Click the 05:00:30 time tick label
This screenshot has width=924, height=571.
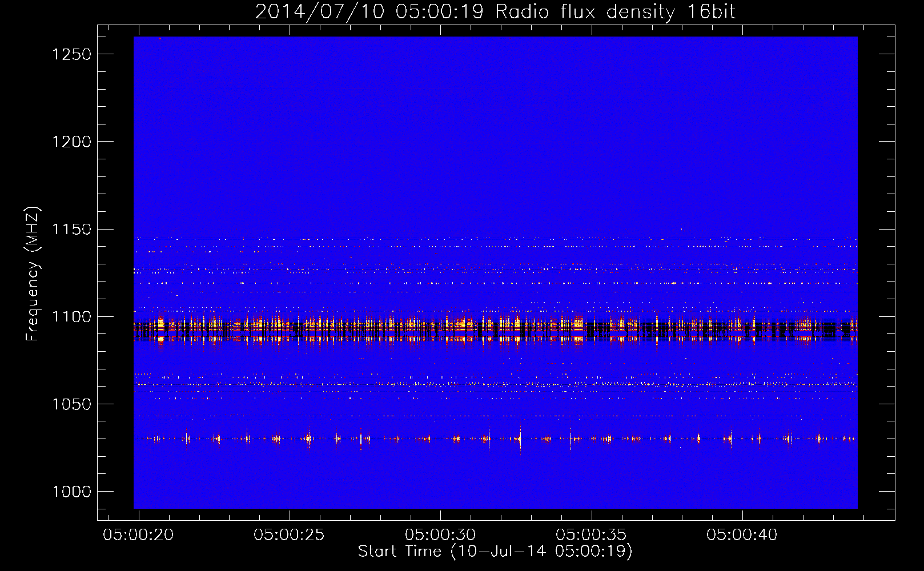(440, 535)
